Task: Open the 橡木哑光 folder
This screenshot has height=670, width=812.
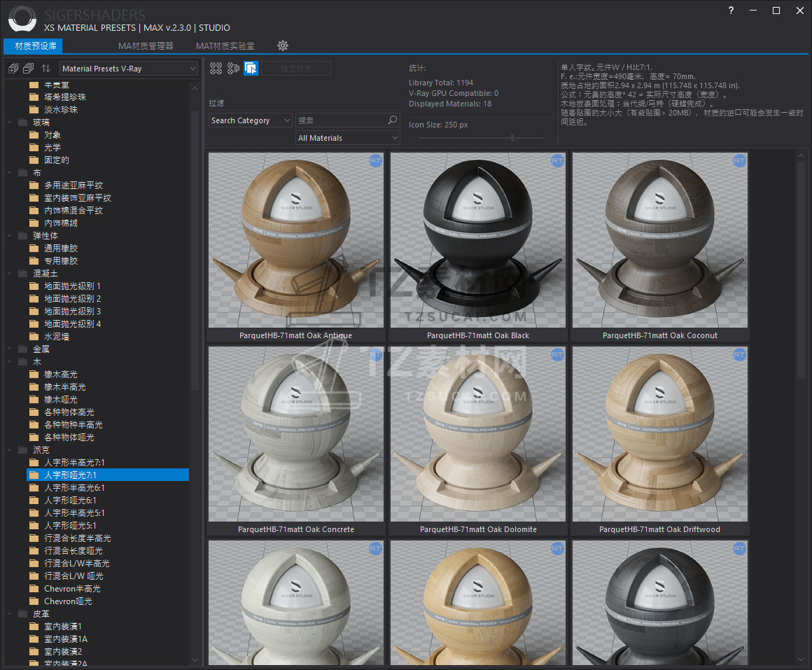Action: (61, 400)
